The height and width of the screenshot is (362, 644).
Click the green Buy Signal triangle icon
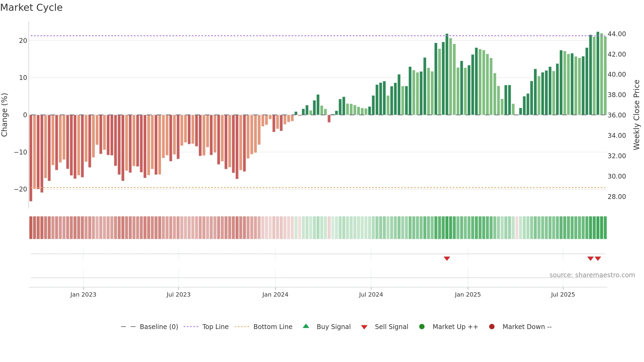[x=306, y=326]
